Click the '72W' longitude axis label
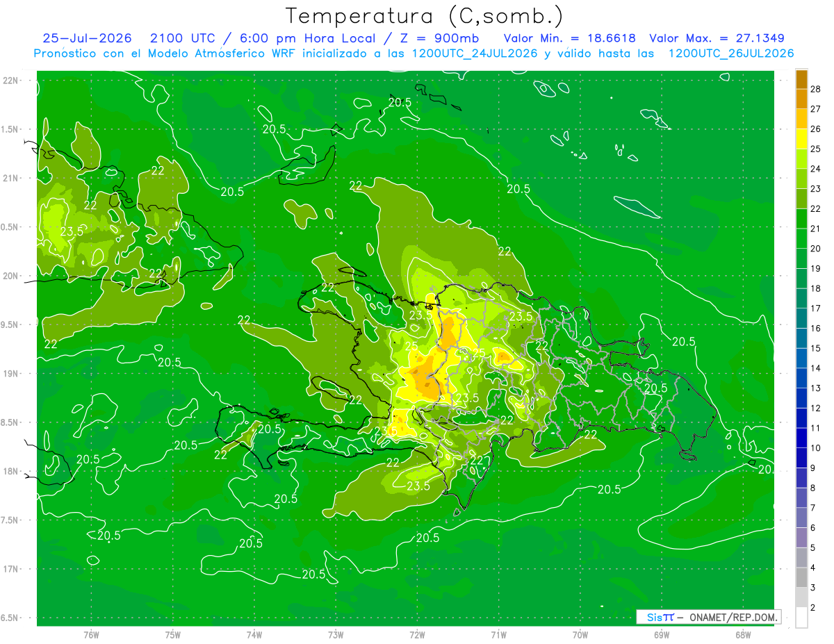Image resolution: width=834 pixels, height=644 pixels. tap(417, 635)
